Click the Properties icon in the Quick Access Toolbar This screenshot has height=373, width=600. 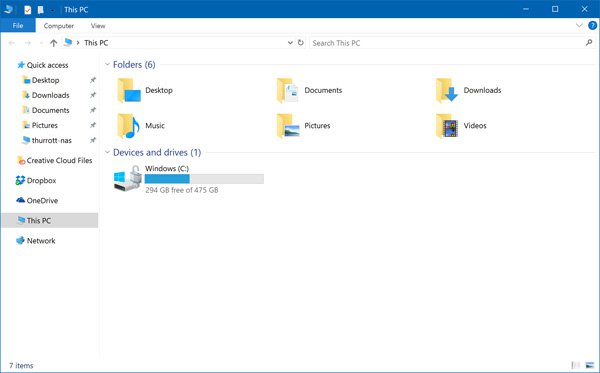click(28, 9)
